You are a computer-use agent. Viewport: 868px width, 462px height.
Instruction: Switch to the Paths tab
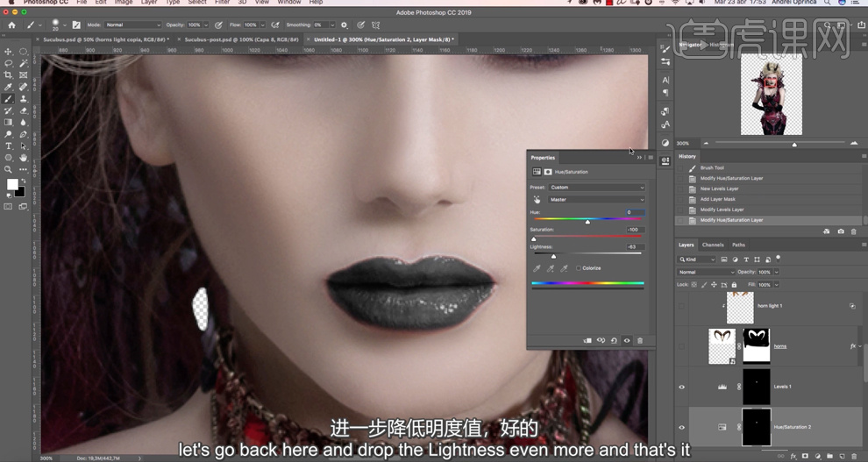coord(738,245)
